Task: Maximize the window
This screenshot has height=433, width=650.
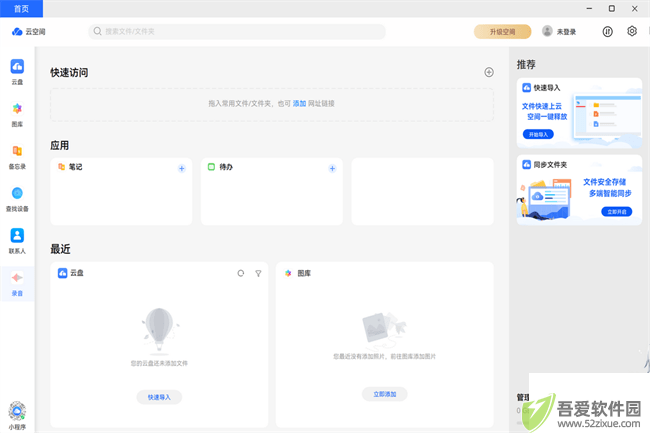Action: pyautogui.click(x=611, y=8)
